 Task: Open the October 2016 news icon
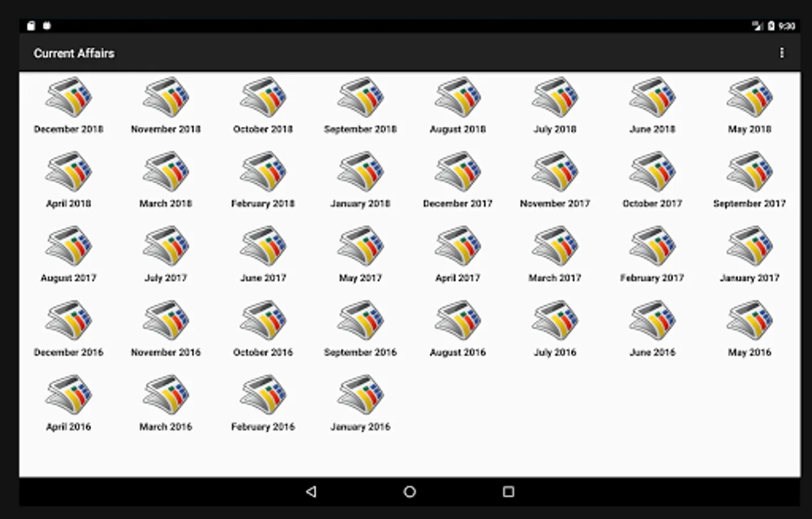[x=263, y=321]
